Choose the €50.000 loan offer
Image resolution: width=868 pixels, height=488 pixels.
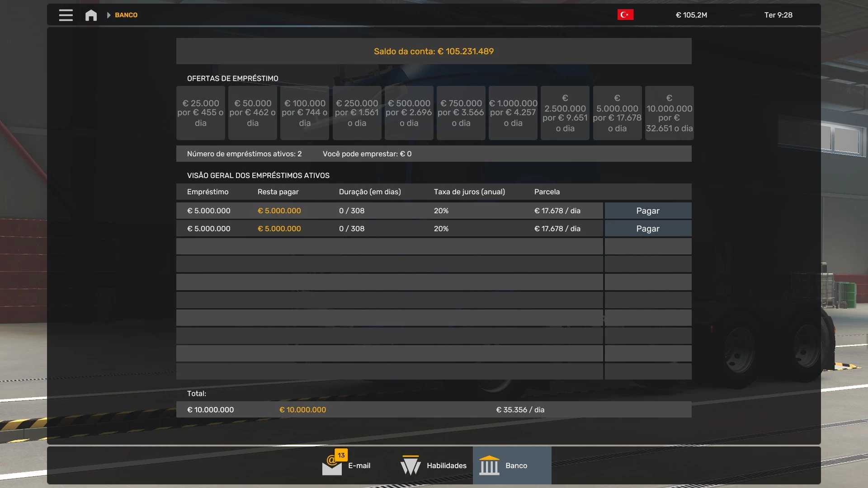point(252,113)
